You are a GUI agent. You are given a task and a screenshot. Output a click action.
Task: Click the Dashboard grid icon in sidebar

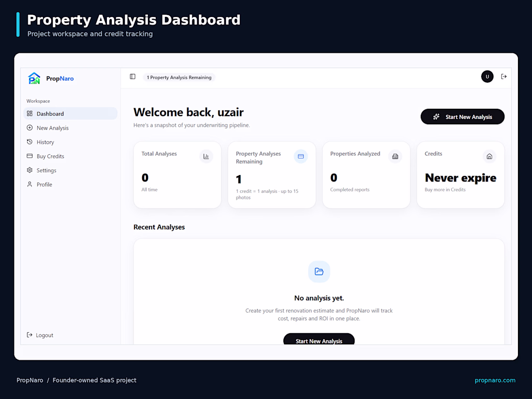[30, 113]
